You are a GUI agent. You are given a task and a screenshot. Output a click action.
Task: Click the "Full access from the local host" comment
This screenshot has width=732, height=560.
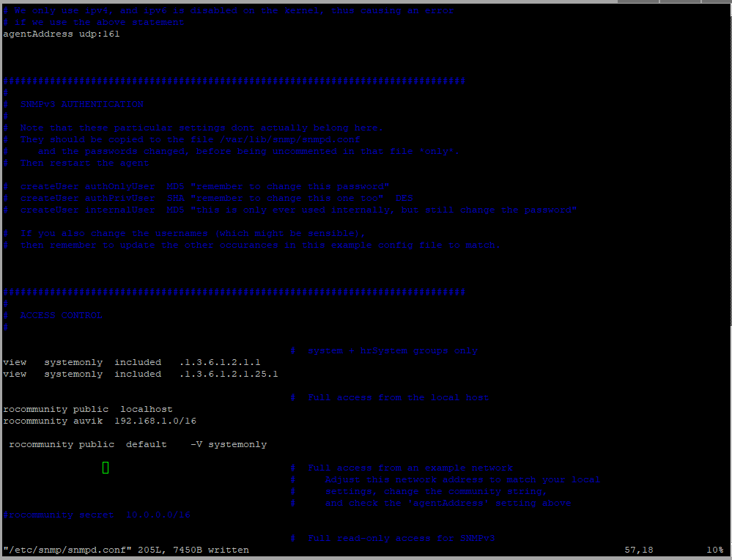pos(399,397)
